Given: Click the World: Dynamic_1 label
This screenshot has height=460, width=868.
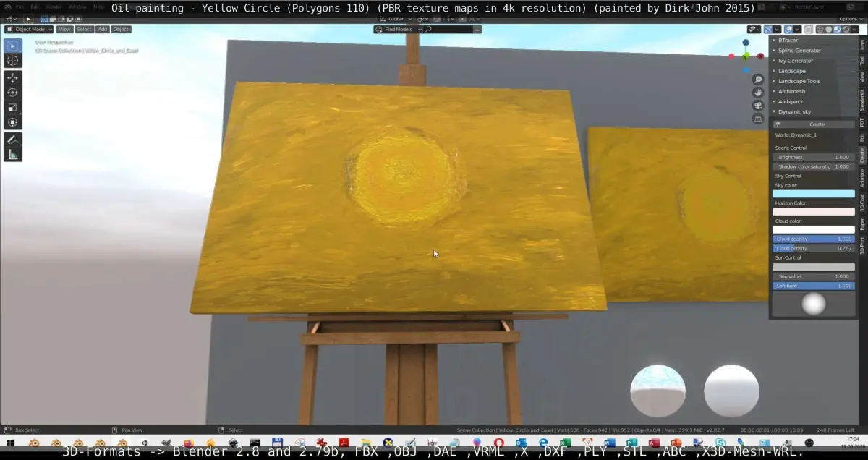Looking at the screenshot, I should coord(796,135).
